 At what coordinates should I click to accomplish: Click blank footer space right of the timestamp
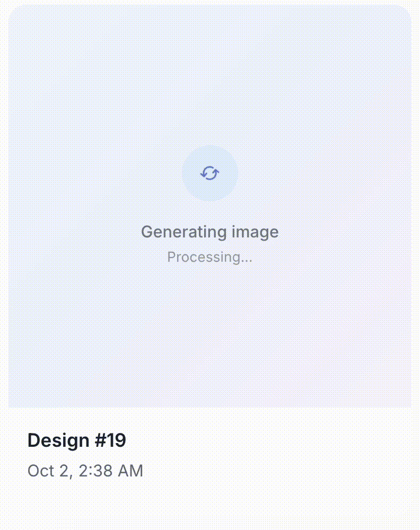click(276, 471)
